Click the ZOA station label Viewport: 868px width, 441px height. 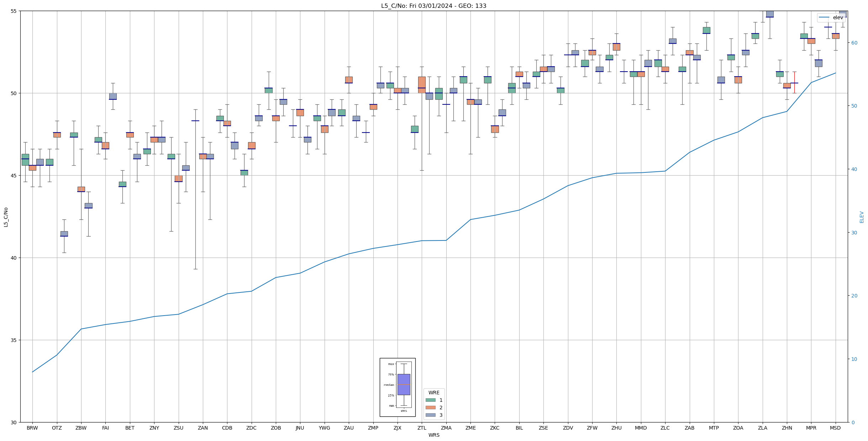click(x=738, y=428)
